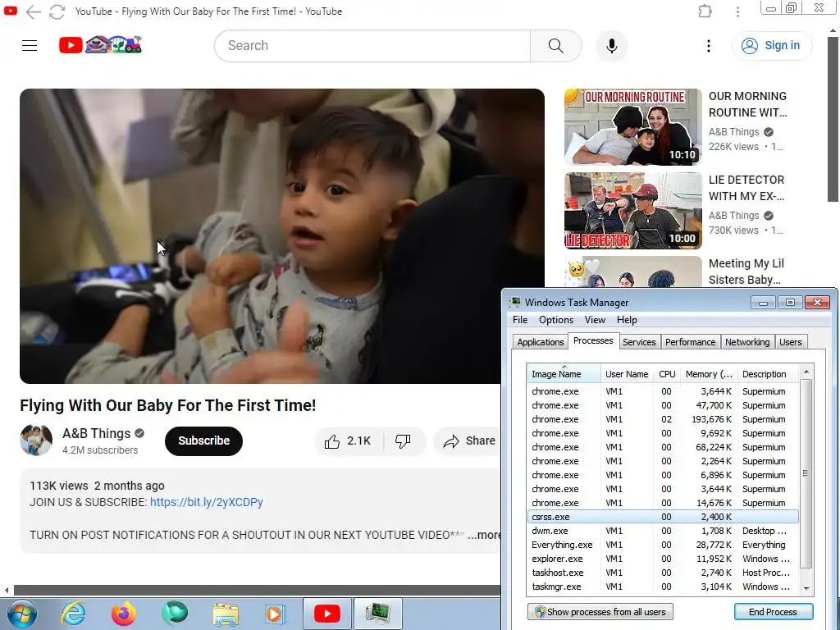The height and width of the screenshot is (630, 840).
Task: Click the main video player
Action: point(282,235)
